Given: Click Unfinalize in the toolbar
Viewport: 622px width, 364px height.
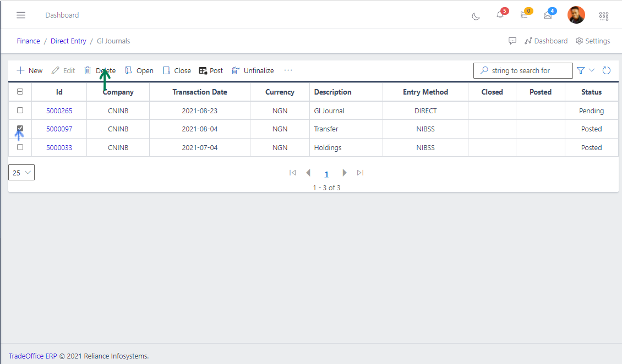Looking at the screenshot, I should (253, 70).
